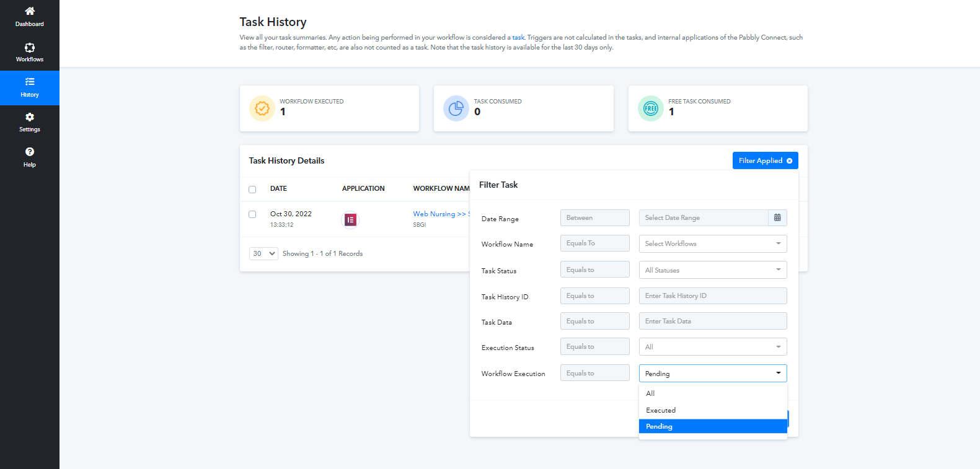Click the Equals to operator for Task Status

pos(595,270)
